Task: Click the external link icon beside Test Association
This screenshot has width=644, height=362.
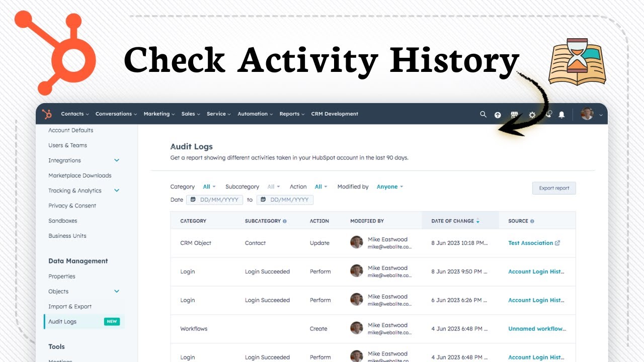Action: click(557, 243)
